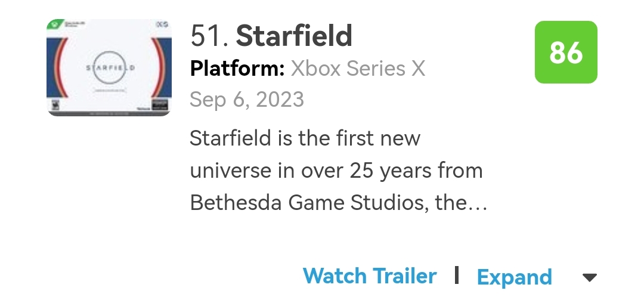Click the divider between Watch Trailer and Expand
Viewport: 644px width, 306px height.
[456, 276]
